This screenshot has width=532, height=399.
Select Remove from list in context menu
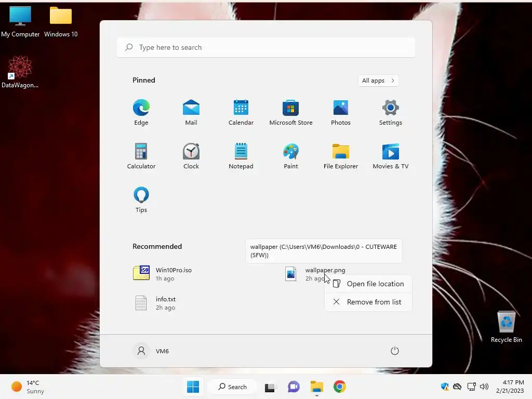(368, 302)
